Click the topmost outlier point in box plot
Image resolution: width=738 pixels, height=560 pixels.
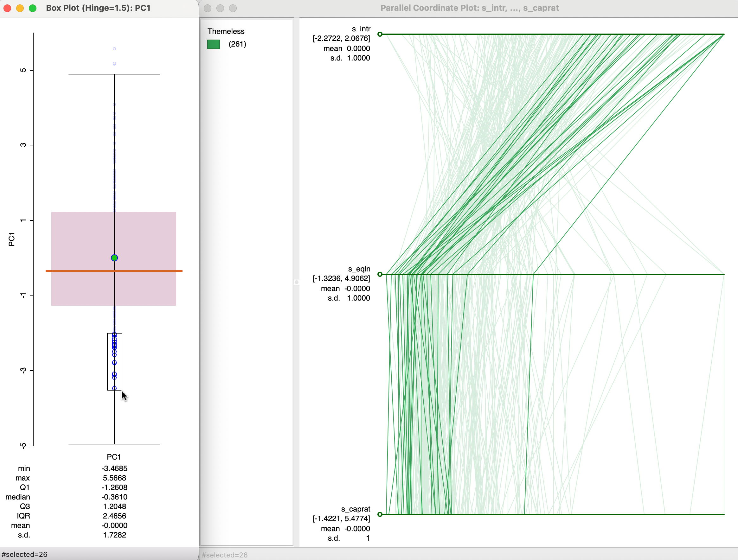click(x=114, y=49)
